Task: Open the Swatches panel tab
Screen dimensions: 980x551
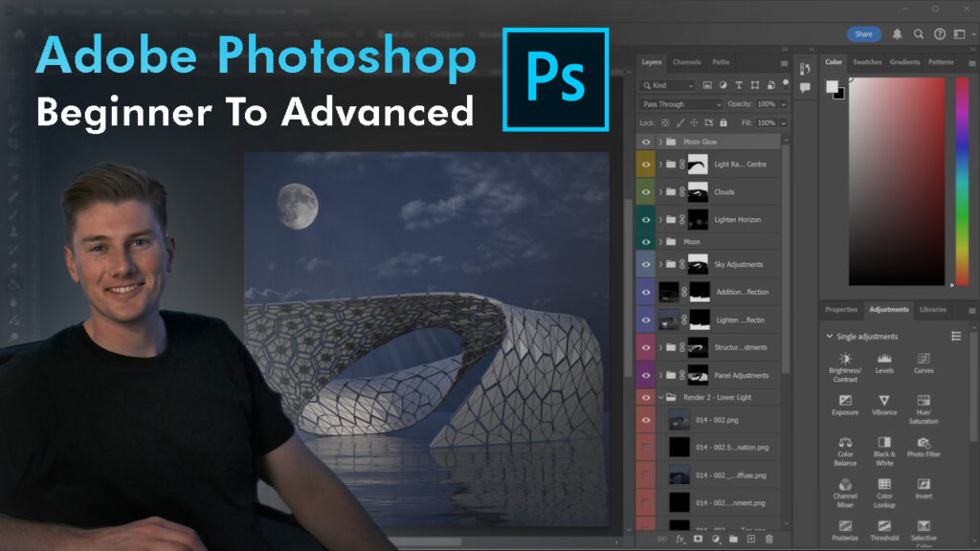Action: click(867, 62)
